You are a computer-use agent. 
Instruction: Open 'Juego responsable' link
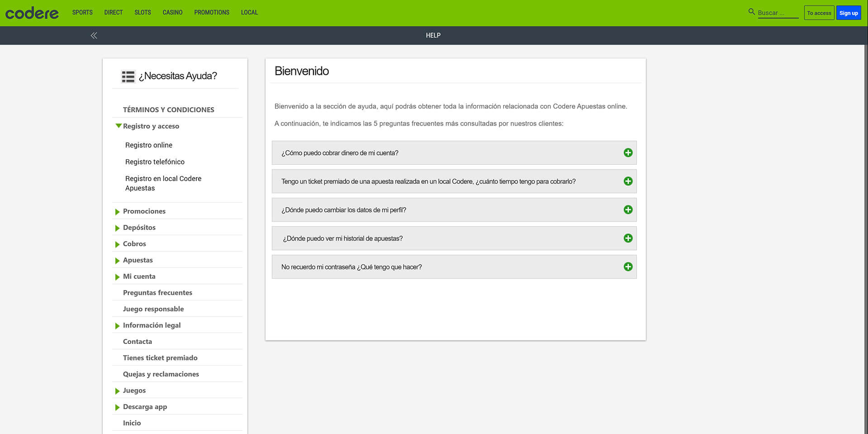coord(153,309)
